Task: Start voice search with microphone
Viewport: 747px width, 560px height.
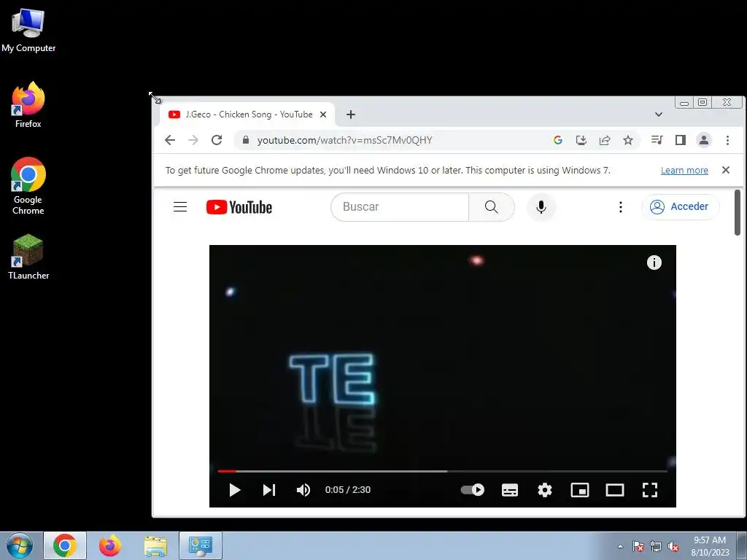Action: pos(541,206)
